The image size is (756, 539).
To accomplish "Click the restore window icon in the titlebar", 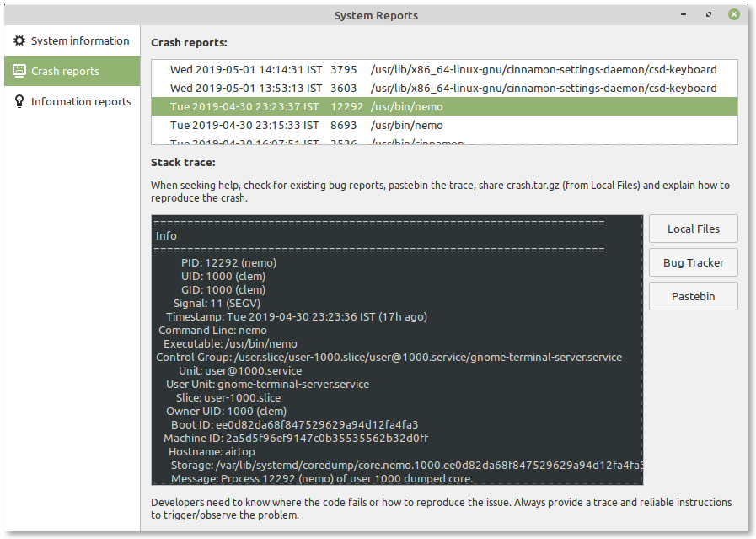I will 709,14.
